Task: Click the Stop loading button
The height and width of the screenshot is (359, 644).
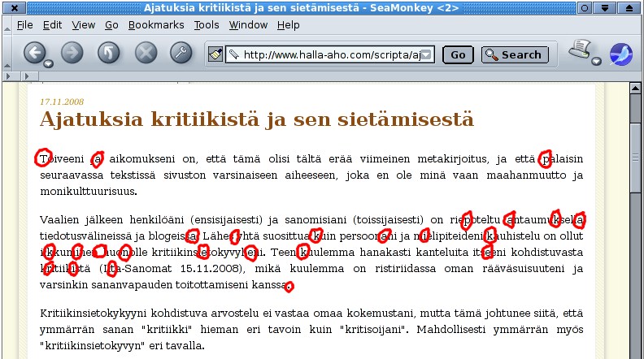Action: click(146, 53)
